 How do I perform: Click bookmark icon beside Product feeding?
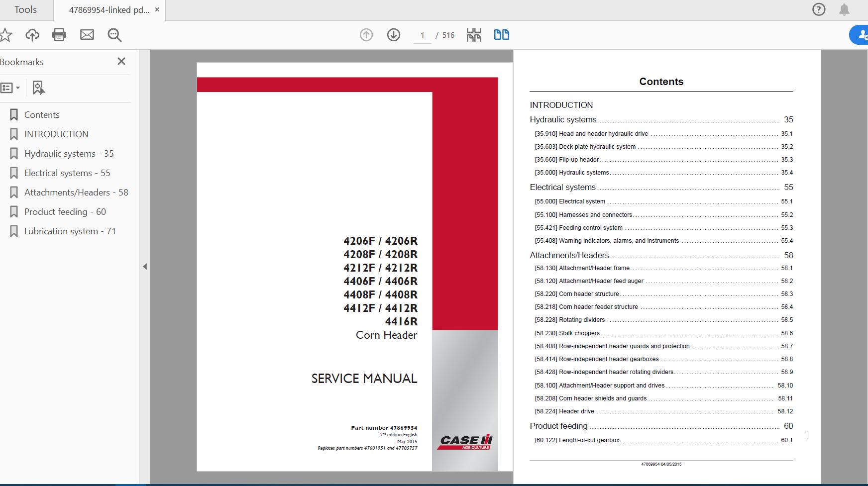pos(14,212)
